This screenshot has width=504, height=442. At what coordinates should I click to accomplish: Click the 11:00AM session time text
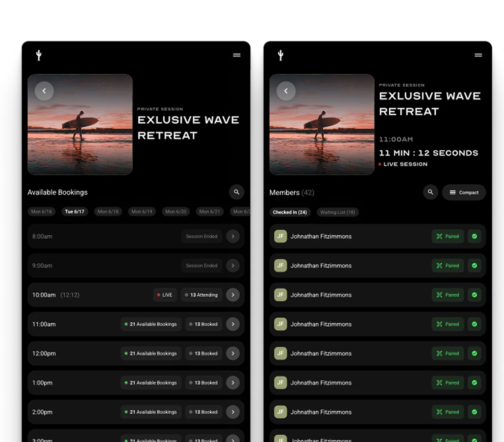click(x=396, y=139)
